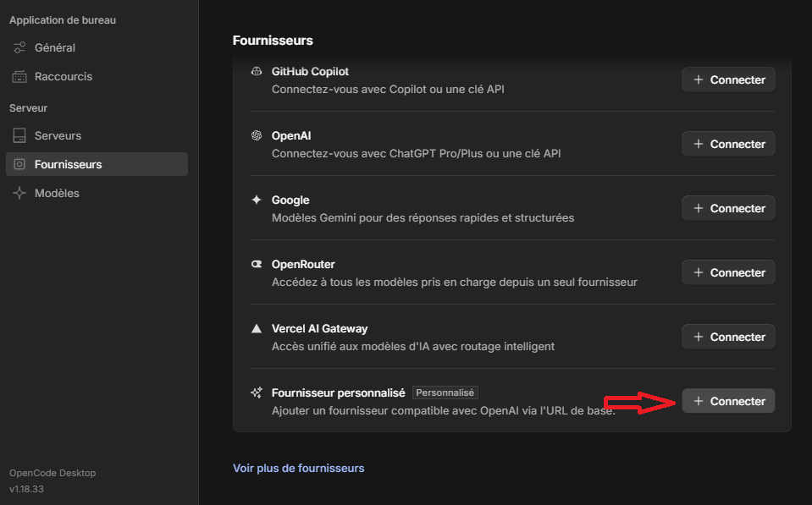Connect the Fournisseur personnalisé provider
The width and height of the screenshot is (812, 505).
click(x=728, y=401)
